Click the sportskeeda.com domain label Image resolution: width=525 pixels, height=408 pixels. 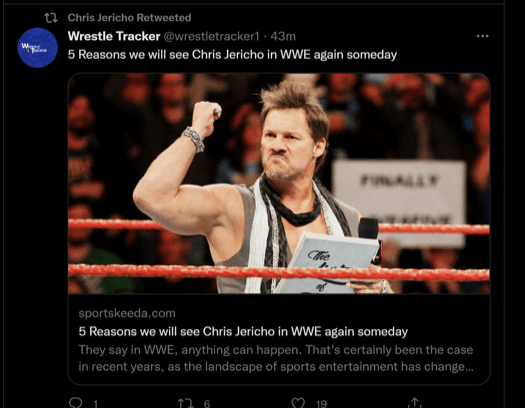click(127, 313)
